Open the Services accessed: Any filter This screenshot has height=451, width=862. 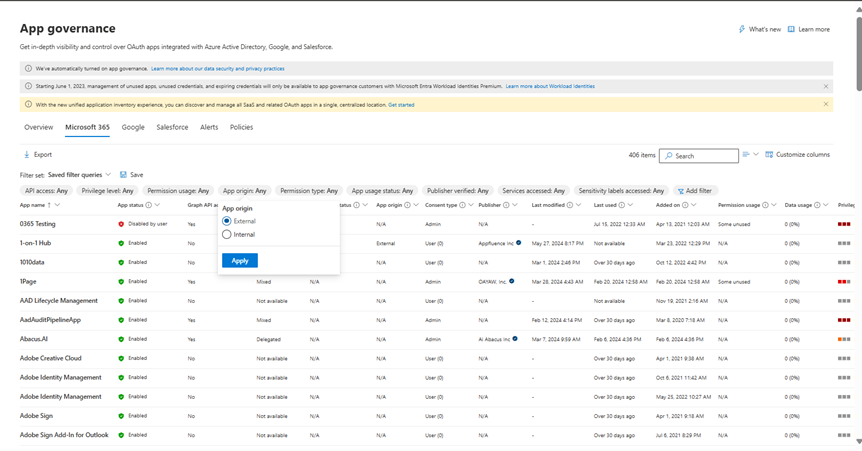pos(533,191)
